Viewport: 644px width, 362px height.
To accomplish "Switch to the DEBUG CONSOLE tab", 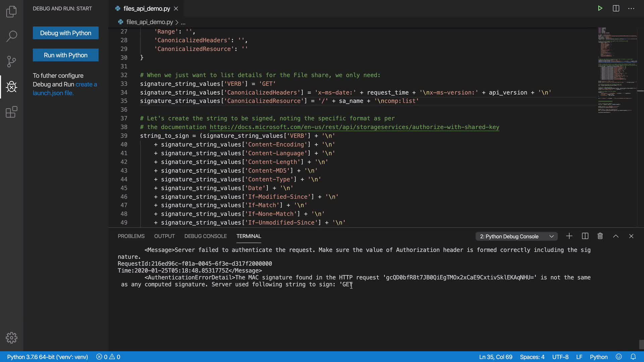I will click(x=205, y=236).
